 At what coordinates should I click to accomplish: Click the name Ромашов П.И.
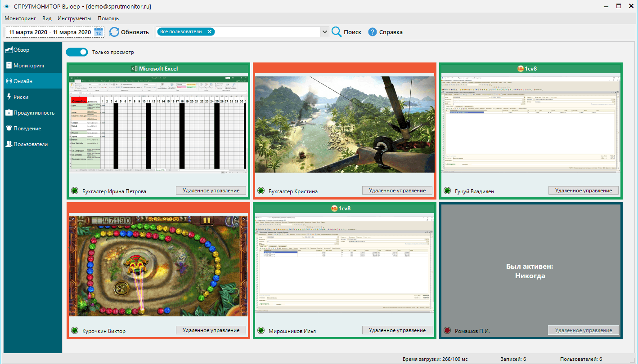(x=472, y=331)
